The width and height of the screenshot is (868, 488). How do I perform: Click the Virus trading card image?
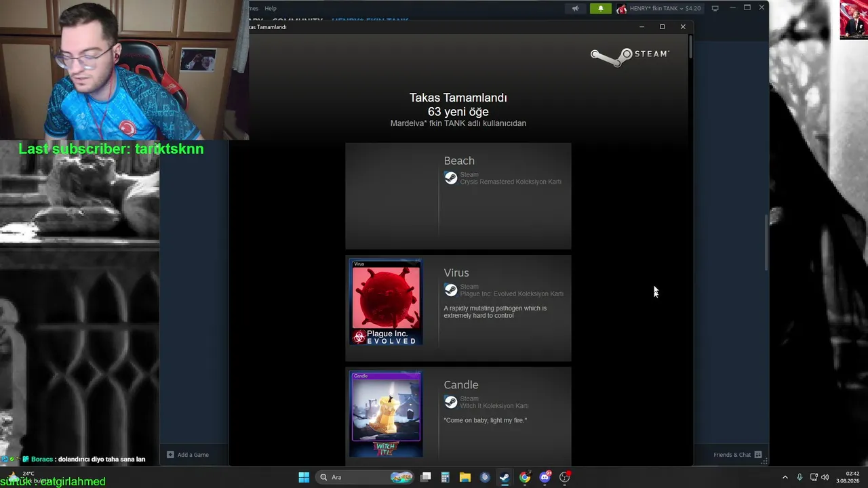coord(386,302)
